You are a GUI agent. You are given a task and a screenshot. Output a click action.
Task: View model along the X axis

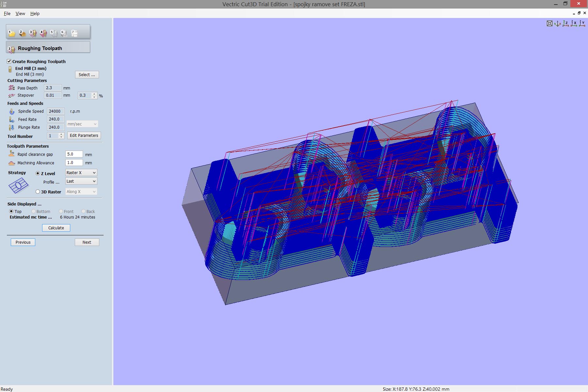pyautogui.click(x=574, y=24)
